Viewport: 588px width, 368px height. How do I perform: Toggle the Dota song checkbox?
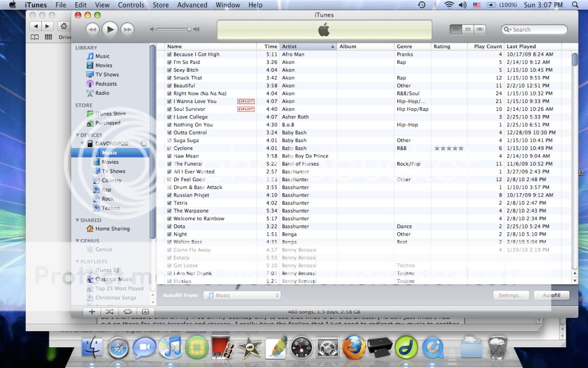(169, 227)
